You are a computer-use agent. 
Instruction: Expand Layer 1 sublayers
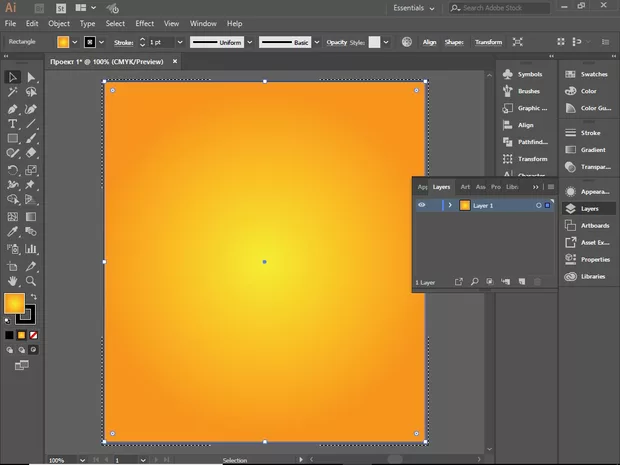pyautogui.click(x=450, y=205)
